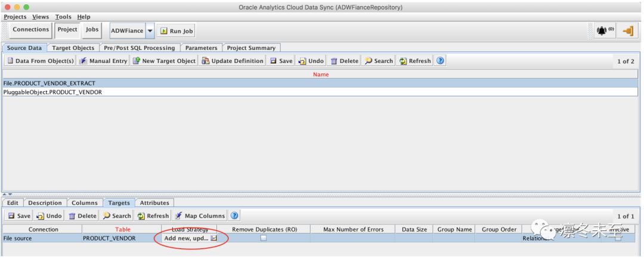The image size is (644, 259).
Task: Search targets in lower toolbar
Action: click(117, 216)
